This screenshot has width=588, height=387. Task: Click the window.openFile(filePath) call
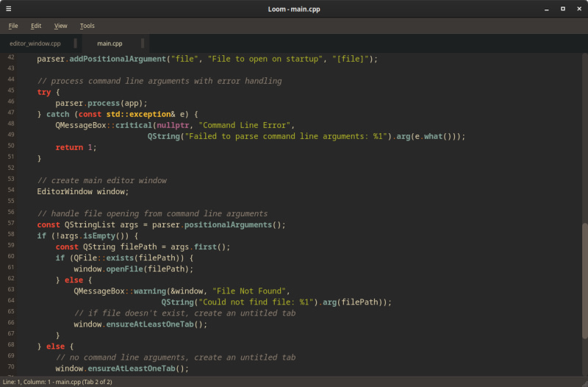tap(133, 269)
